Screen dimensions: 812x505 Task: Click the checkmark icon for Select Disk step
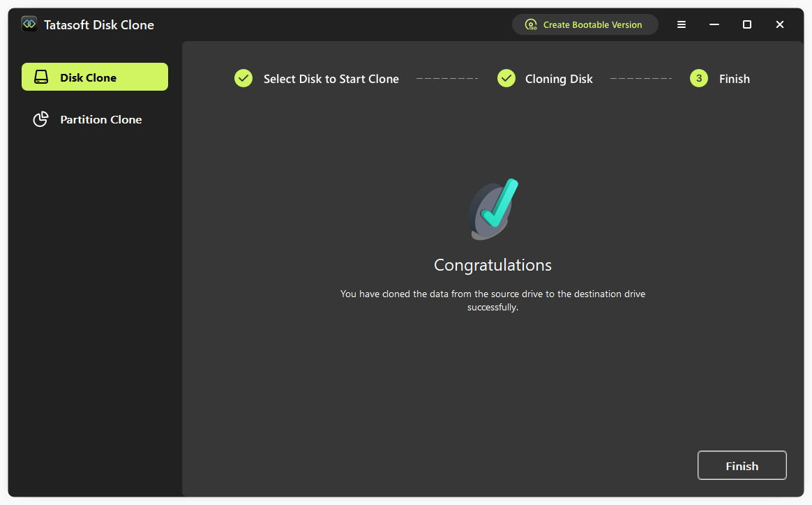(x=243, y=78)
